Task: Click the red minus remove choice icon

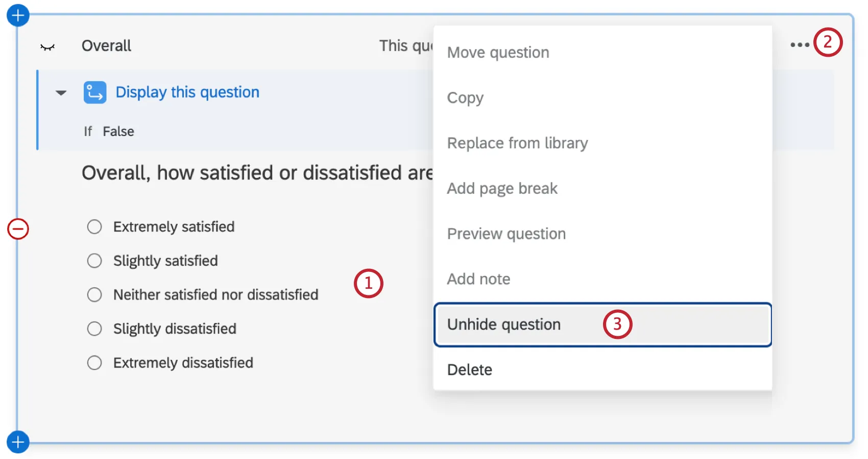Action: tap(18, 228)
